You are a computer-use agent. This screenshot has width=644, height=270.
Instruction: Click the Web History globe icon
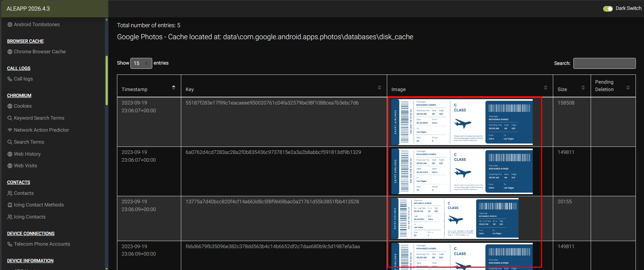10,154
